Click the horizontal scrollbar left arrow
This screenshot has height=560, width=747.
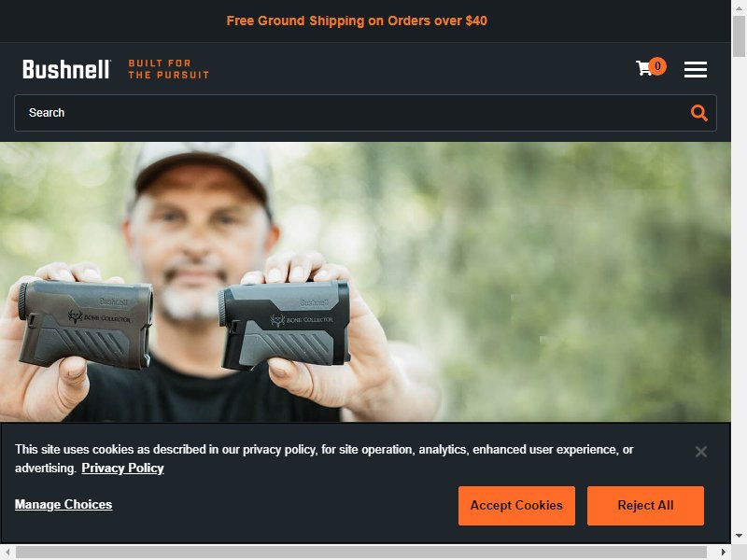(7, 552)
